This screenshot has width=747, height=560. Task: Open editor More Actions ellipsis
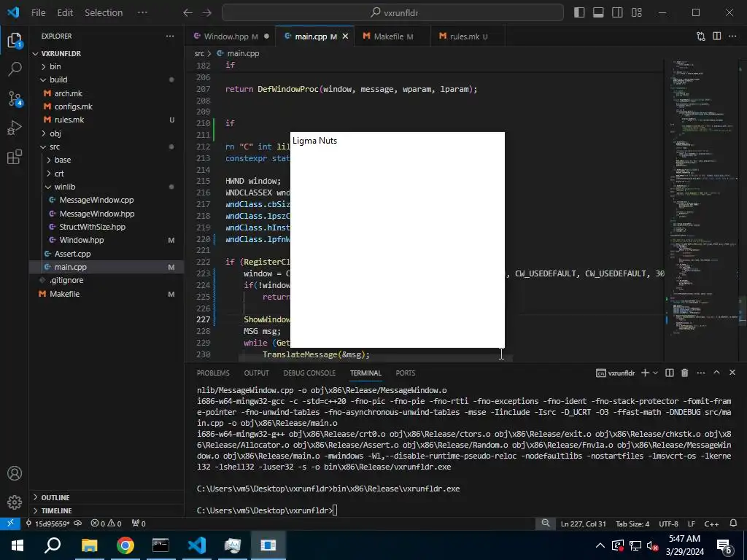(x=732, y=36)
